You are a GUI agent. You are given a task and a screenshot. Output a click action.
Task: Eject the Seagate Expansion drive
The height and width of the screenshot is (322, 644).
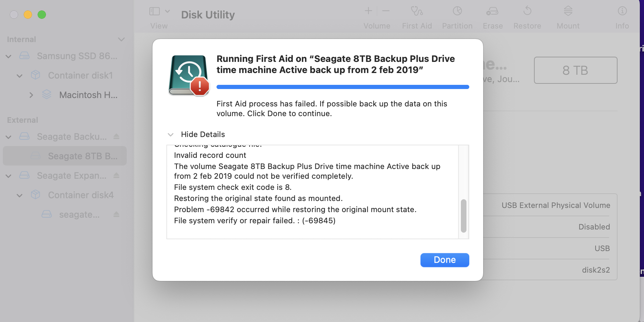(x=116, y=176)
